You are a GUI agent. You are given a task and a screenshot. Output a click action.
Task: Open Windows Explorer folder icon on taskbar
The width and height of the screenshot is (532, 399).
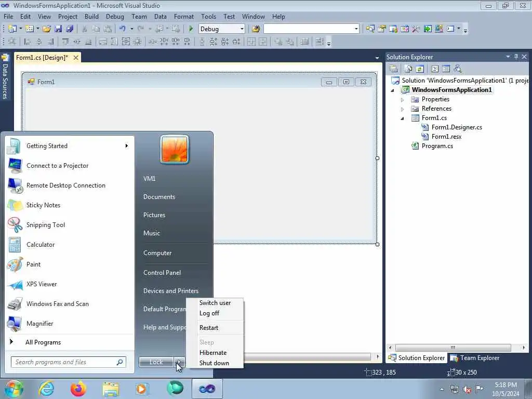(x=111, y=389)
